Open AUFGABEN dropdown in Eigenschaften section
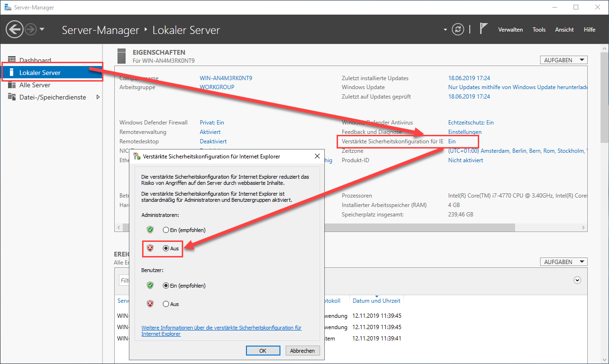The width and height of the screenshot is (609, 364). click(564, 60)
